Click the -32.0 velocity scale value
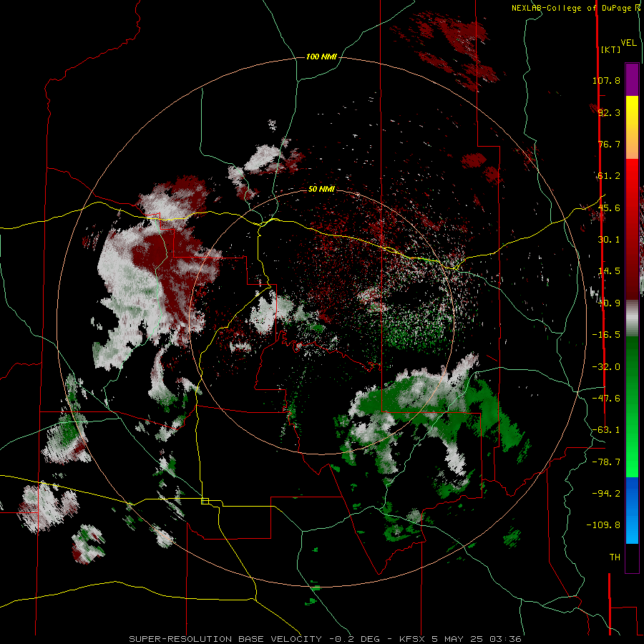644x644 pixels. [606, 367]
